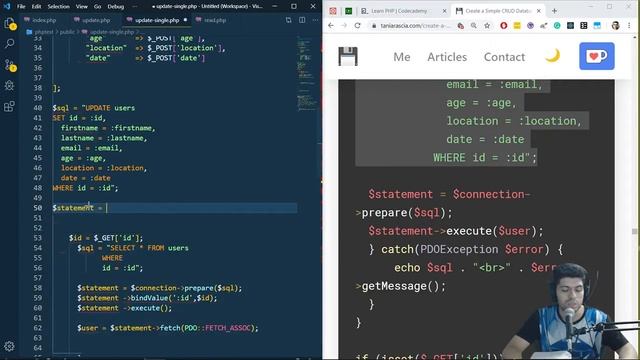The height and width of the screenshot is (360, 640).
Task: Click the green circular extension icon
Action: pos(557,25)
